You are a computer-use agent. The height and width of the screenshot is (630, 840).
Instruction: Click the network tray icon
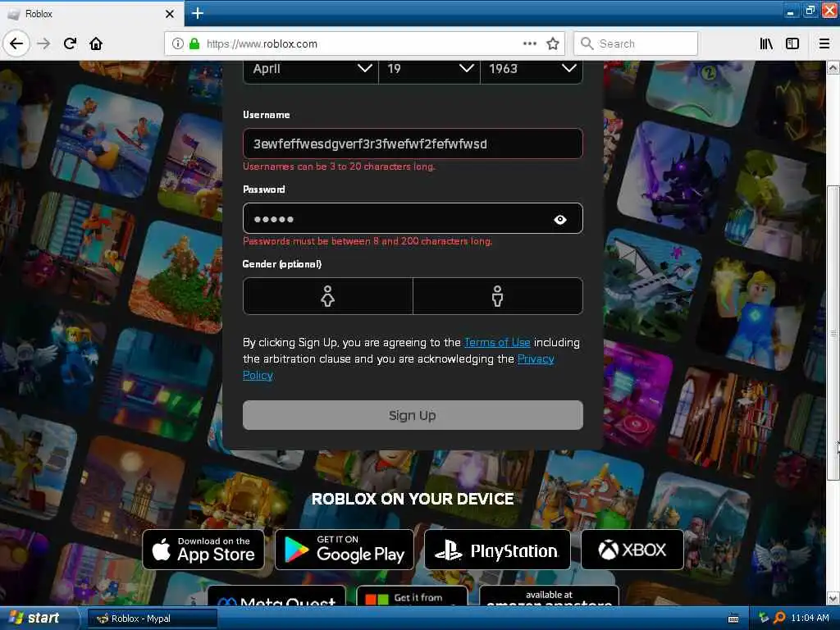pos(764,618)
